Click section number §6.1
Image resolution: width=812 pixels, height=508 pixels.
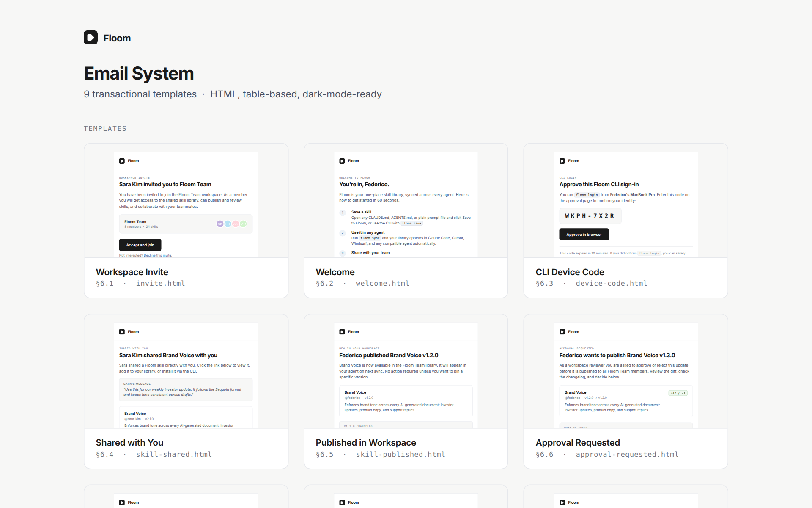[x=104, y=284]
